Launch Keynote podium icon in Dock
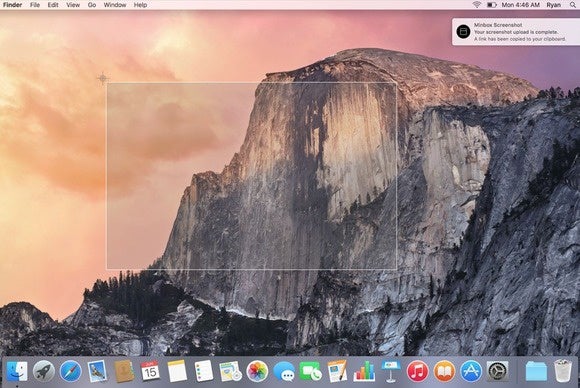Screen dimensions: 580x388 (x=391, y=371)
